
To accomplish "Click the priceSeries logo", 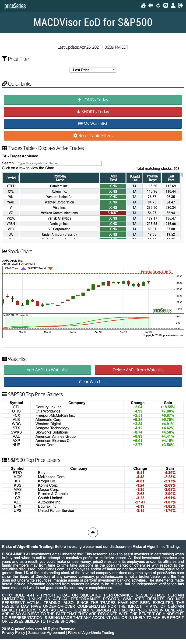I will (x=15, y=6).
